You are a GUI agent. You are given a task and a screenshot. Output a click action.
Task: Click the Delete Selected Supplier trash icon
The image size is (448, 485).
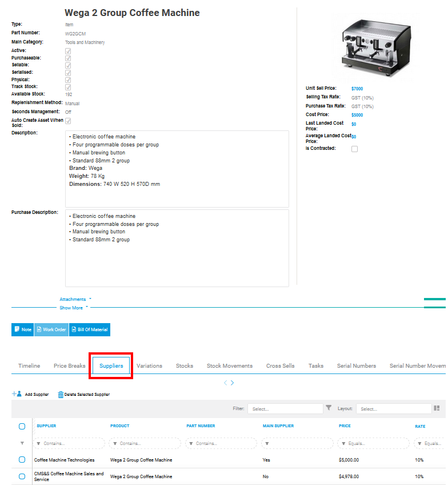pos(61,395)
